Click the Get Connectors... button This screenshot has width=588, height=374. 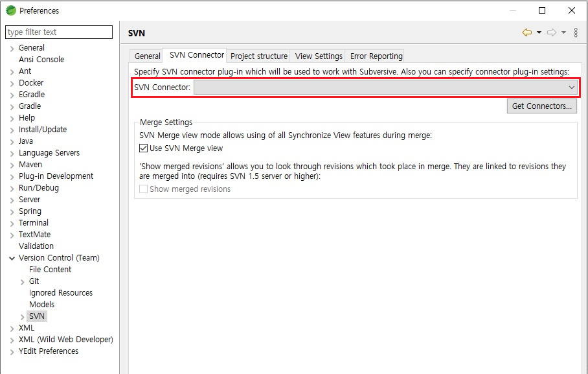[x=542, y=106]
